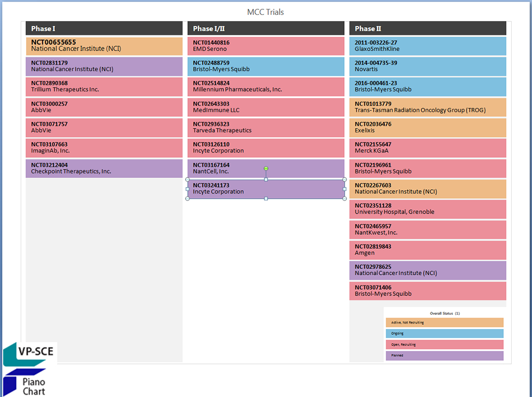Select the NCT01013779 Trans-Tasman Radiation Oncology card
The width and height of the screenshot is (532, 397).
428,107
